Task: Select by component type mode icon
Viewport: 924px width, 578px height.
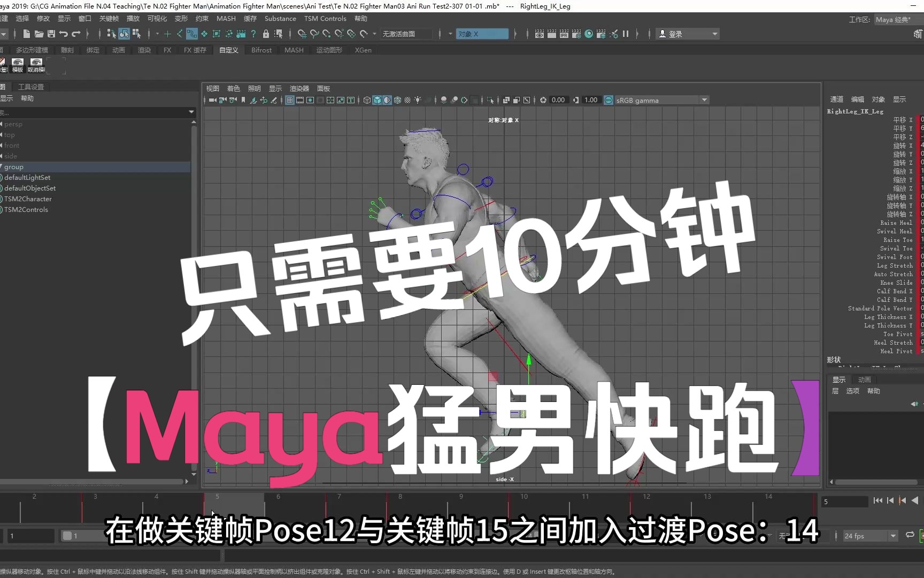Action: click(137, 34)
